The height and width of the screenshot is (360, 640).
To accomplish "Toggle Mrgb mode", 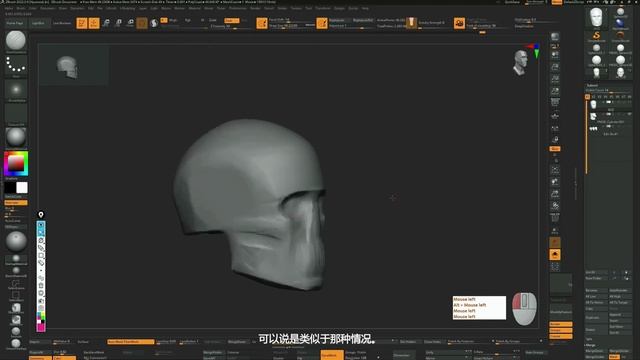I will (x=173, y=20).
